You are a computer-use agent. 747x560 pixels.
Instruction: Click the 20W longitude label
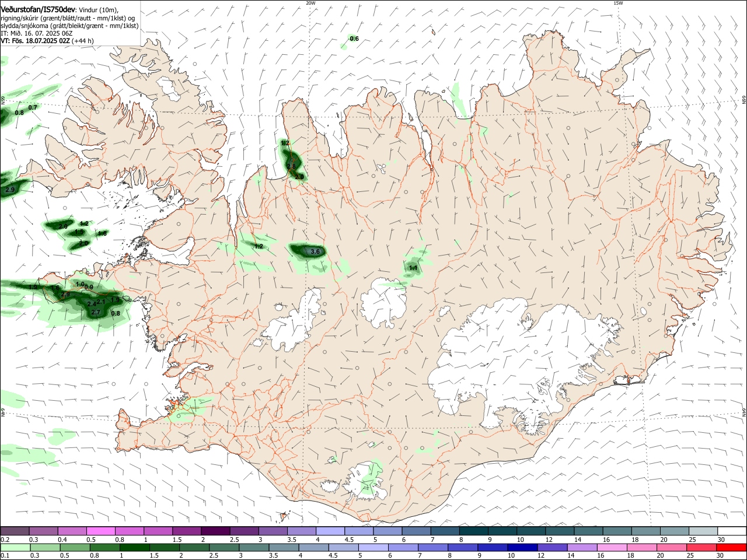click(x=310, y=3)
